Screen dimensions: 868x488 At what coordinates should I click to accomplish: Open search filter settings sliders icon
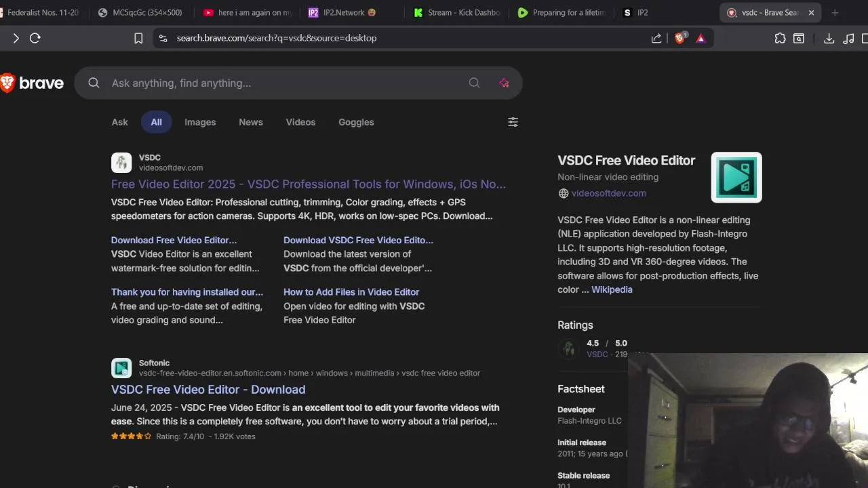(513, 122)
